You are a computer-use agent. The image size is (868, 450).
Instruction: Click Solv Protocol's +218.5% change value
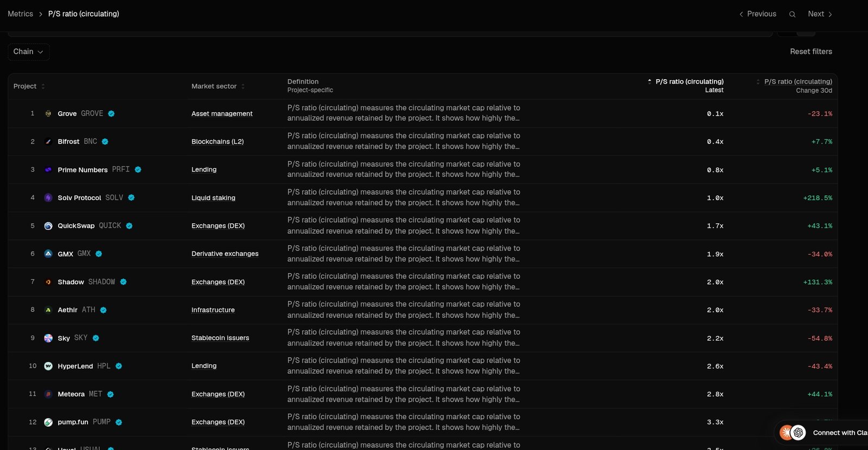pos(818,198)
